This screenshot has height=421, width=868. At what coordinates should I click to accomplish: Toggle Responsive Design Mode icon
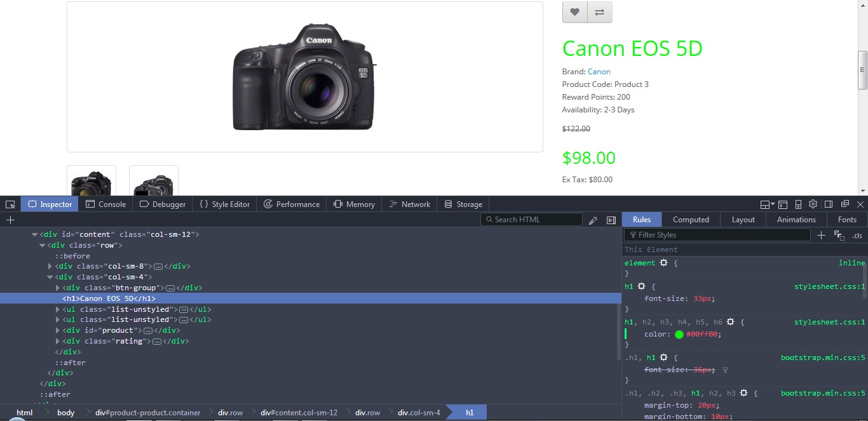pyautogui.click(x=798, y=204)
